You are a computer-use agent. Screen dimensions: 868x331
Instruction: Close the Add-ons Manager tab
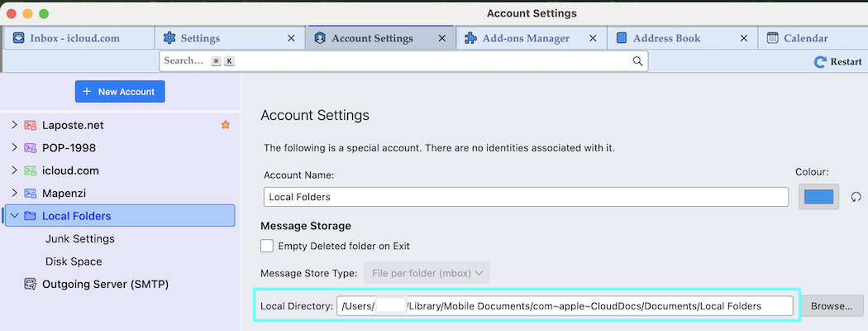coord(593,38)
